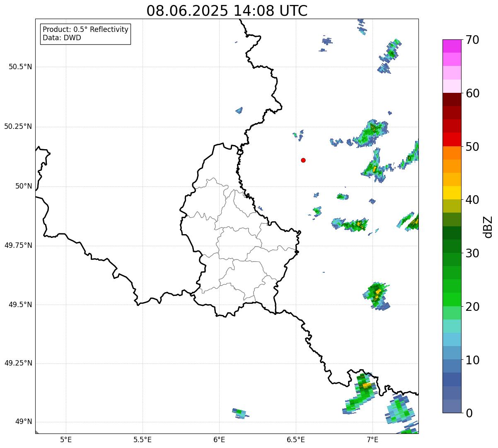
Task: Click the 5.5°E longitude label
Action: (143, 439)
